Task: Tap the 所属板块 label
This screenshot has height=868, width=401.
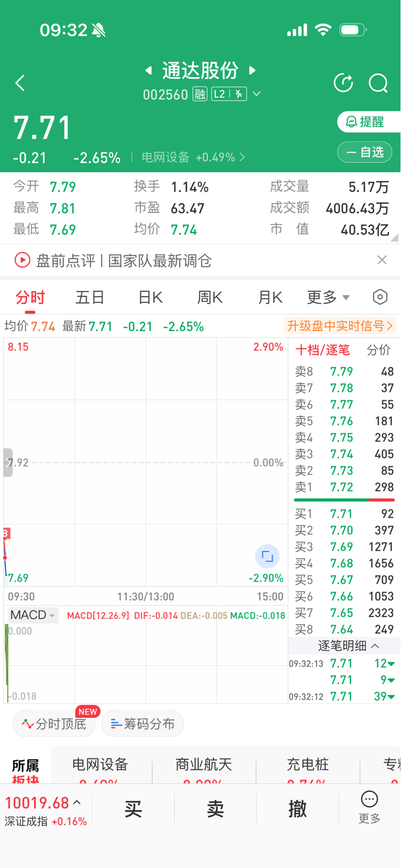Action: [x=25, y=773]
